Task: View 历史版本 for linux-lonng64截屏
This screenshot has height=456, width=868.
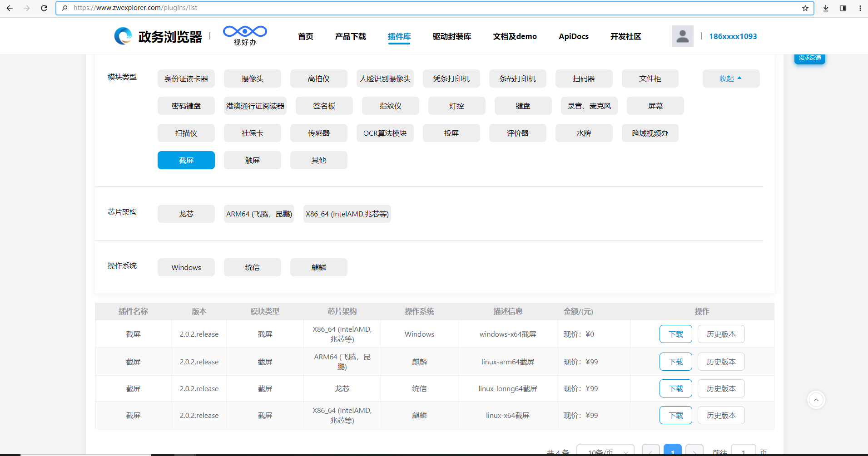Action: 721,388
